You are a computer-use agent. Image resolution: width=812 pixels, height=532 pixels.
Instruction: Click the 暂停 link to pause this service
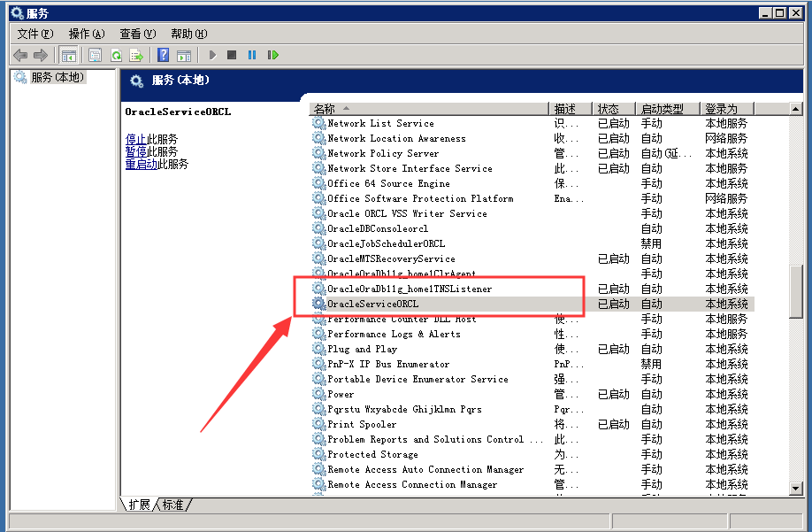[x=135, y=151]
